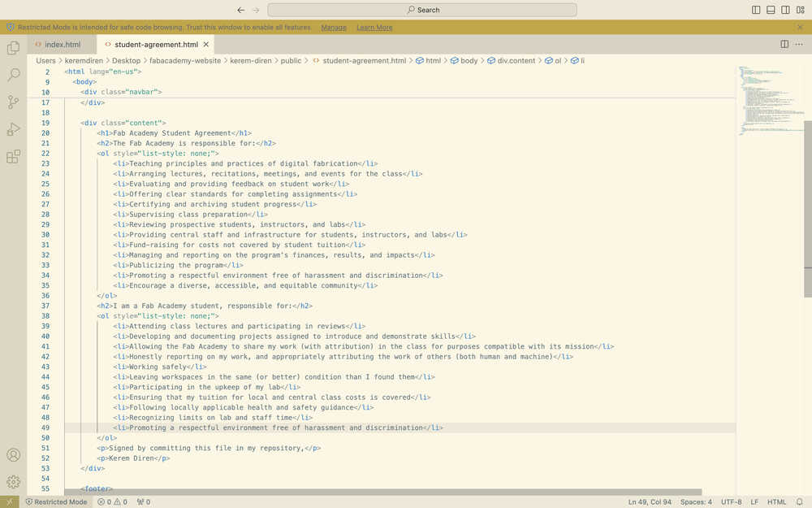Jump via the code minimap
The width and height of the screenshot is (812, 508).
770,101
